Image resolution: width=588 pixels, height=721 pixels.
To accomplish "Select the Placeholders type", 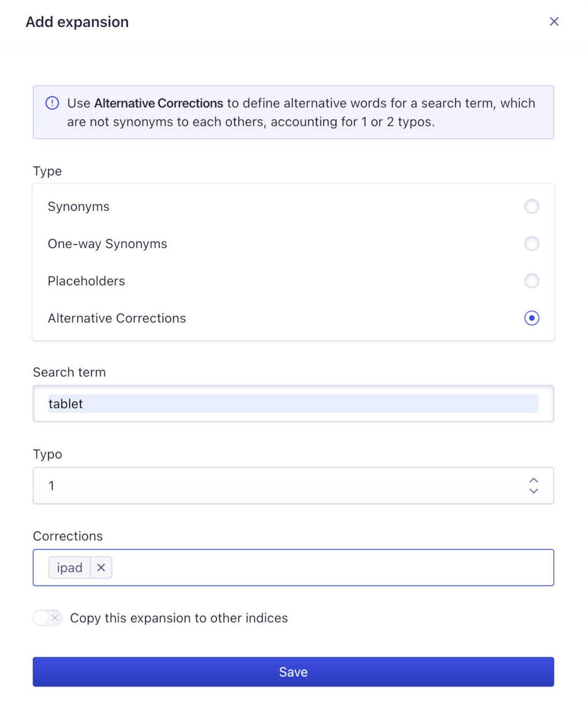I will 531,280.
